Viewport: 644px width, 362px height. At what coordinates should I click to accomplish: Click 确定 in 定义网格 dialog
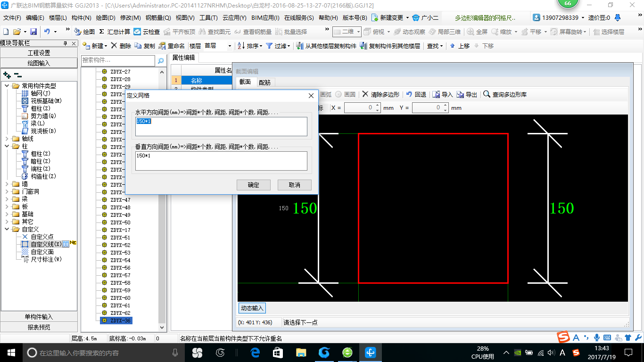point(254,185)
